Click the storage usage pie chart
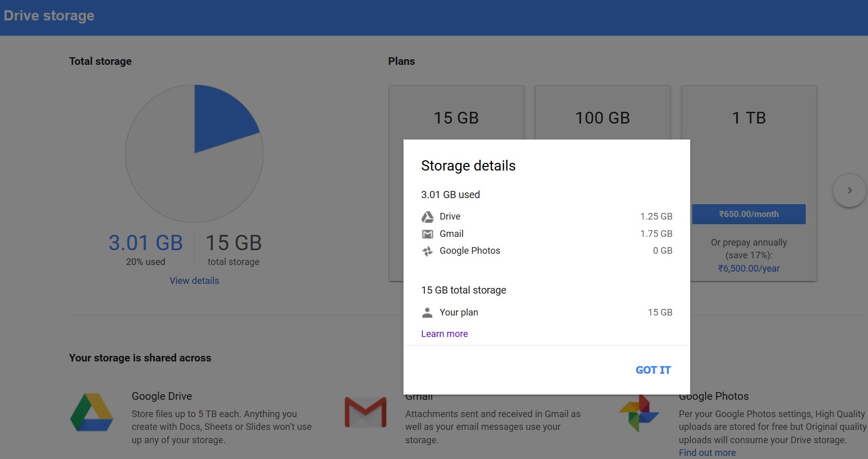Screen dimensions: 868x459 pyautogui.click(x=194, y=154)
